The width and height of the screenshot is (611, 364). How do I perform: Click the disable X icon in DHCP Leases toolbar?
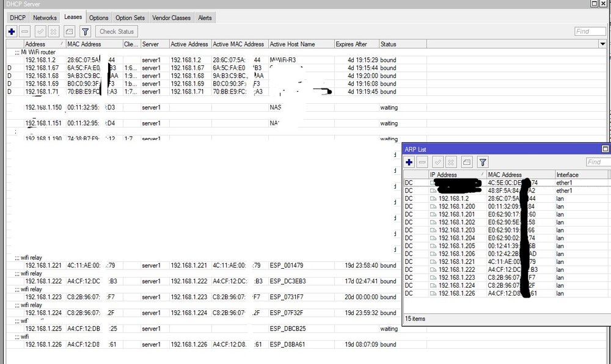(53, 31)
